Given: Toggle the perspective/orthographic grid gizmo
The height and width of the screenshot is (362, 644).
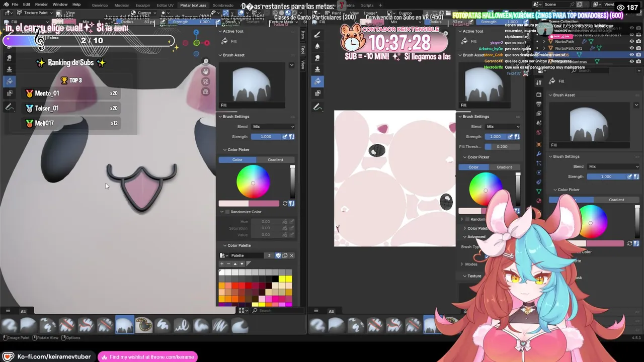Looking at the screenshot, I should click(x=205, y=92).
